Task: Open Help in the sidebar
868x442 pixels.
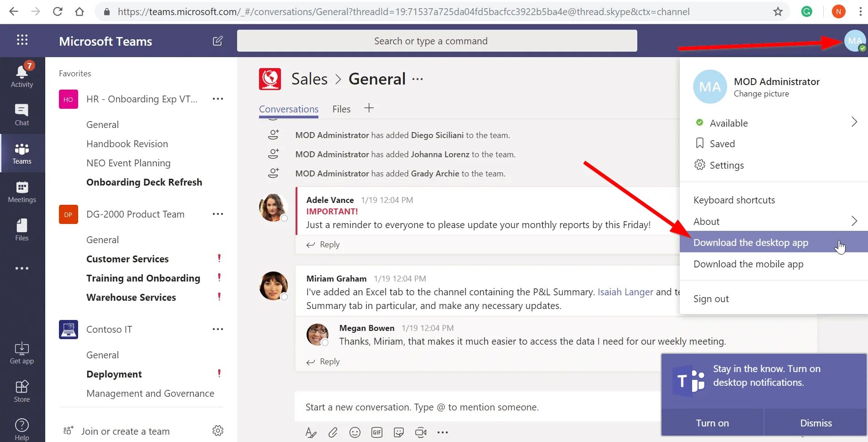Action: tap(22, 430)
